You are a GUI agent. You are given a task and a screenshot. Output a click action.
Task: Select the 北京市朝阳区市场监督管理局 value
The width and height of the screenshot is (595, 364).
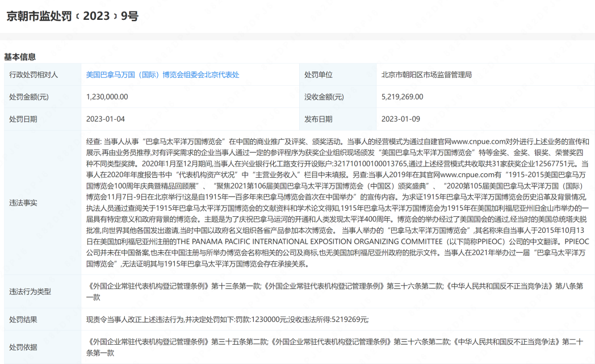click(426, 75)
